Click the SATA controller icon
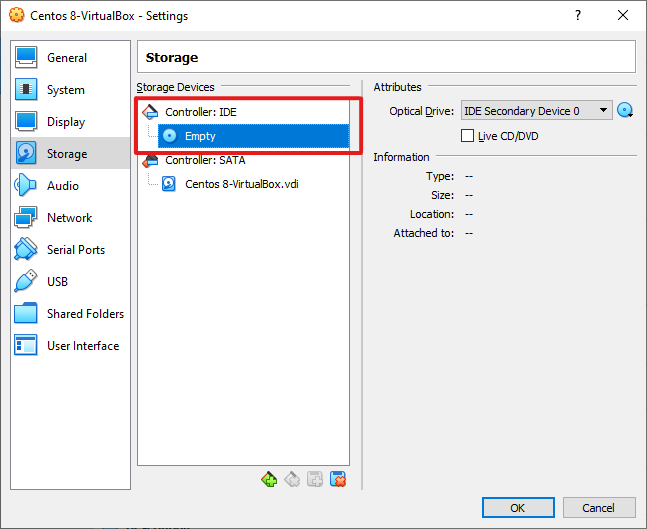Image resolution: width=647 pixels, height=529 pixels. pos(150,161)
